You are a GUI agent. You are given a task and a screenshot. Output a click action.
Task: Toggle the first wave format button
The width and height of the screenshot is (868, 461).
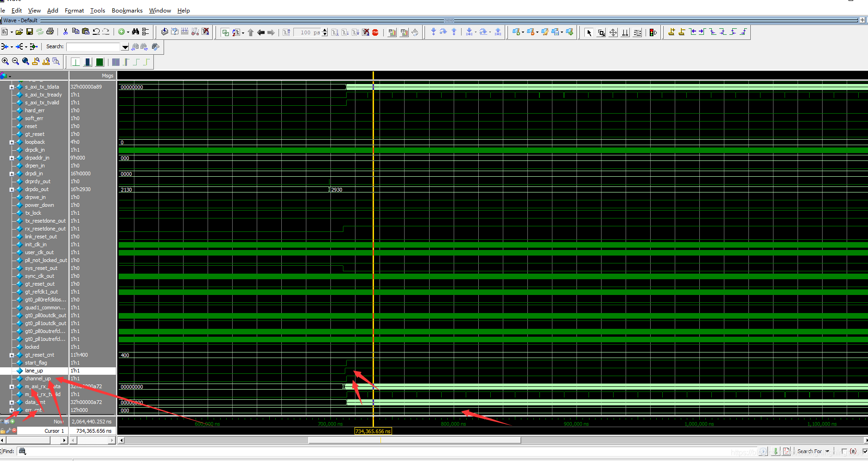pyautogui.click(x=76, y=62)
